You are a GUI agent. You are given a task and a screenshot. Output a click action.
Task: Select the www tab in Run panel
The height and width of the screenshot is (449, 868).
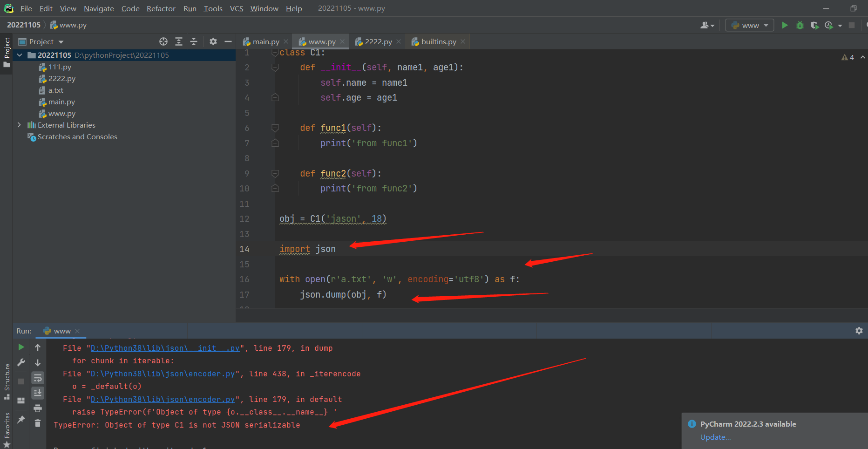(62, 331)
